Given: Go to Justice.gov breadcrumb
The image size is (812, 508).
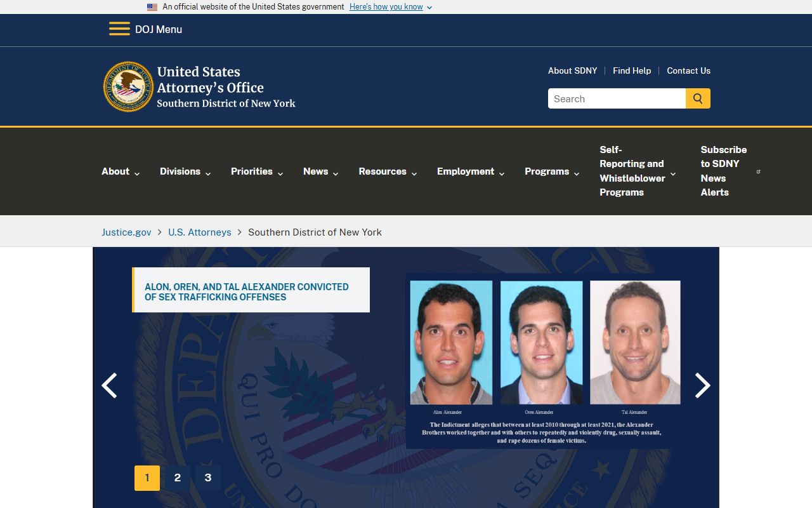Looking at the screenshot, I should (126, 232).
